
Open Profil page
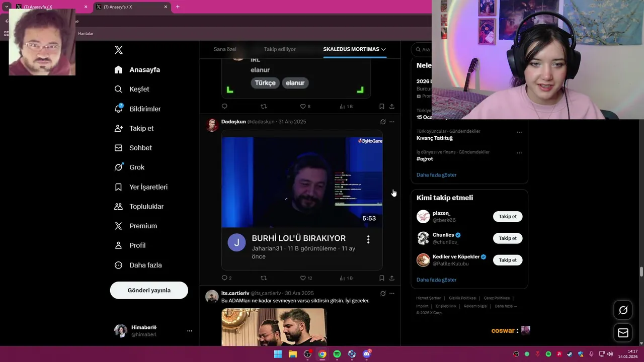[130, 245]
